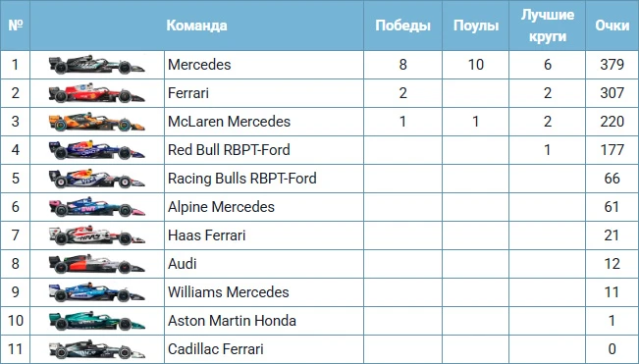Click the Mercedes car image
This screenshot has width=639, height=364.
(x=96, y=65)
